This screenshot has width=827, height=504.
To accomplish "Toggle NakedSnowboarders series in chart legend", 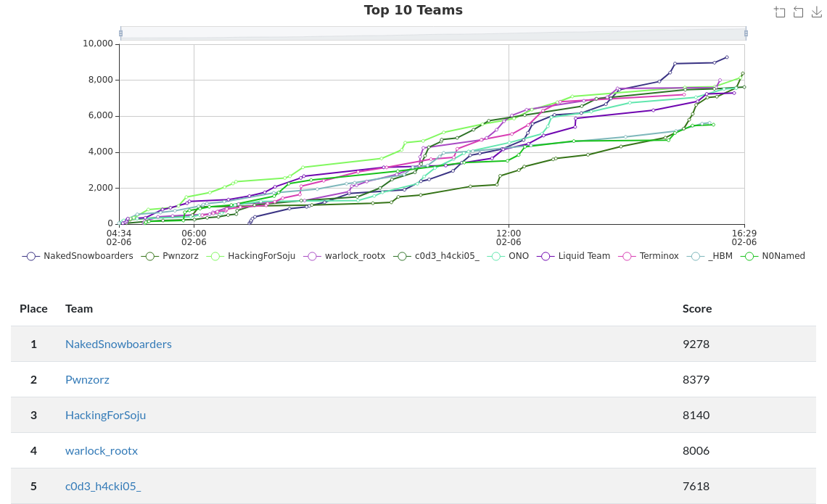I will pos(78,256).
